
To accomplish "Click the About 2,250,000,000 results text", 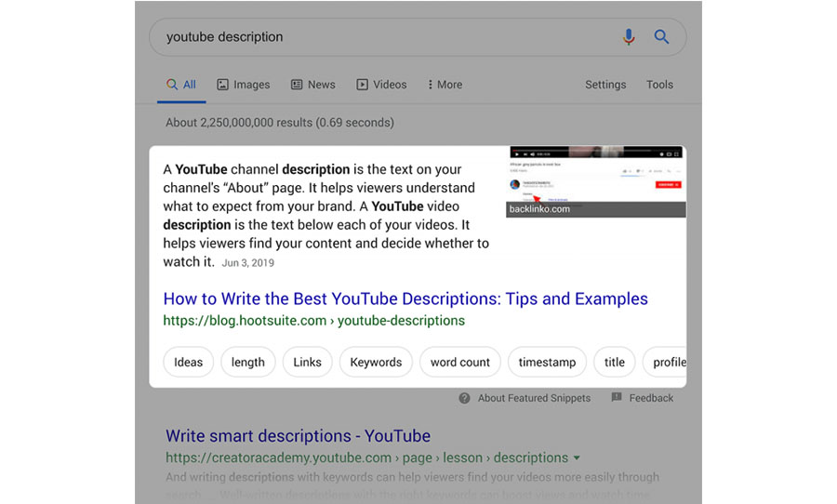I will [x=280, y=122].
